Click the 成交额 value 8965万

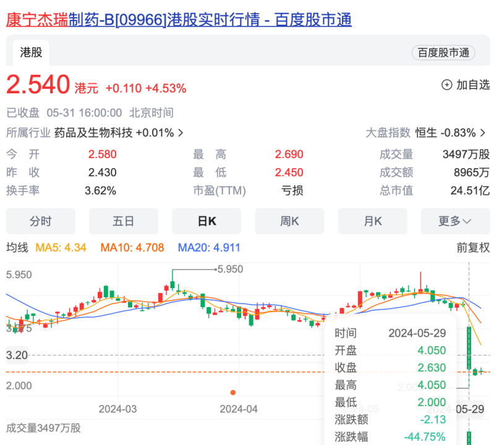tap(472, 172)
